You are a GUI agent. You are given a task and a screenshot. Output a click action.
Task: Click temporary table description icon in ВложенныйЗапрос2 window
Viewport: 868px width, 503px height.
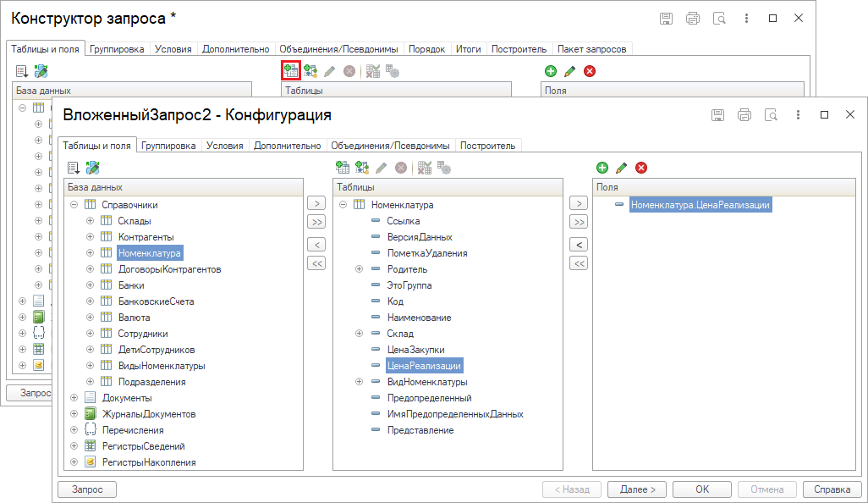click(362, 168)
